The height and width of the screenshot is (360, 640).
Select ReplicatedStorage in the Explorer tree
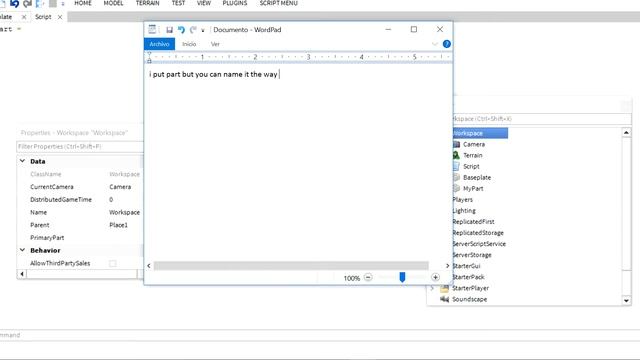pyautogui.click(x=478, y=233)
